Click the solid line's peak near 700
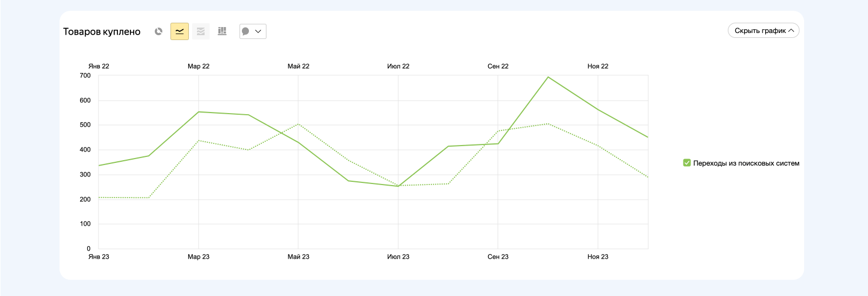The height and width of the screenshot is (296, 868). tap(548, 77)
